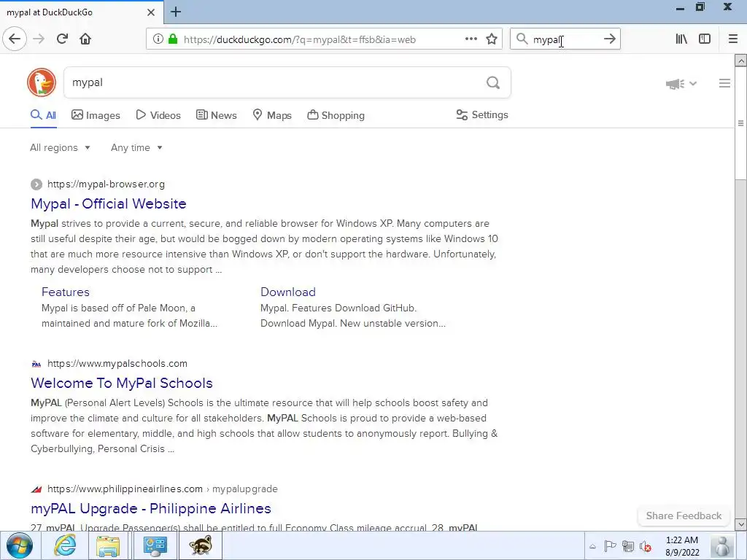Show site information icon in address bar
The image size is (747, 560).
(158, 39)
